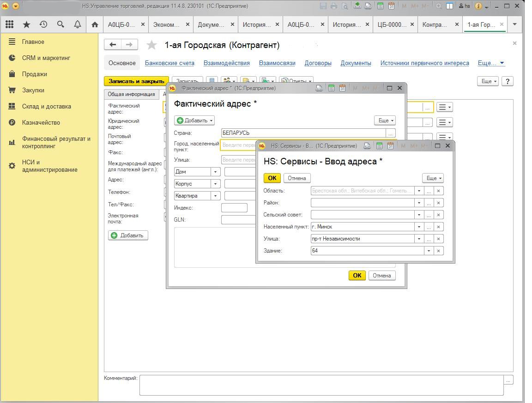Viewport: 532px width, 403px height.
Task: Expand the Здание dropdown arrow
Action: (x=429, y=251)
